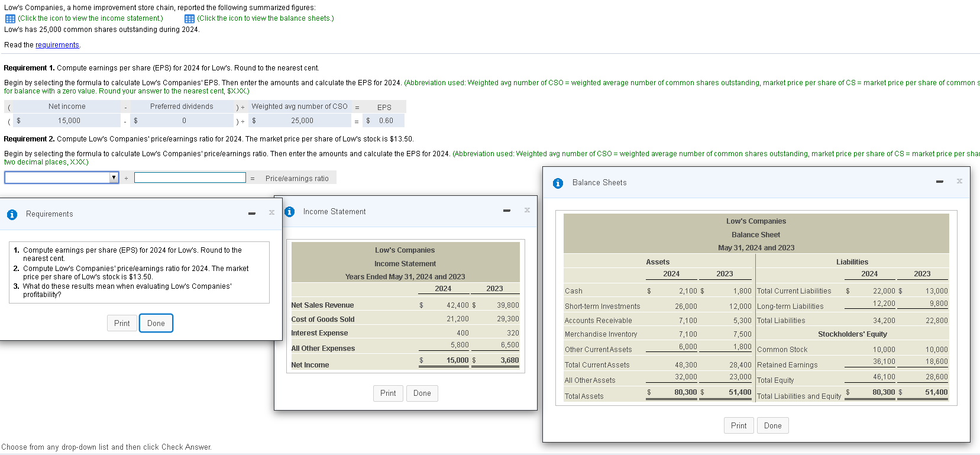Image resolution: width=980 pixels, height=455 pixels.
Task: Open the balance sheets table icon
Action: (189, 19)
